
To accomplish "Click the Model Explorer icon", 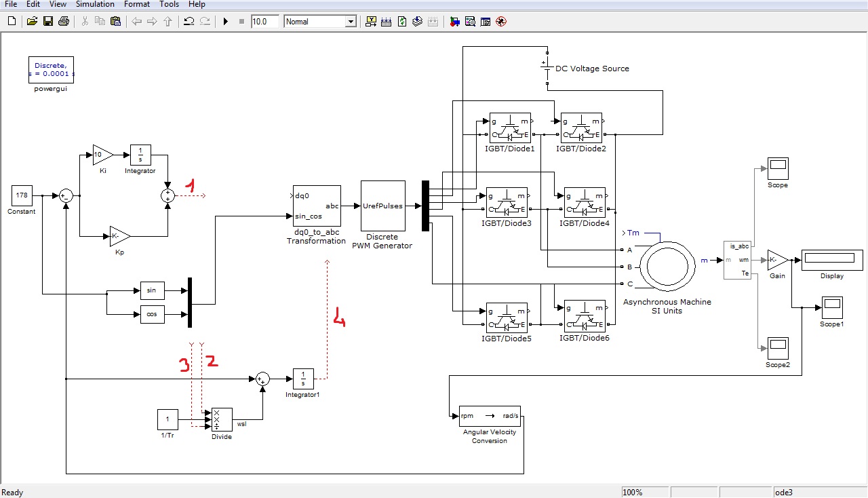I will [470, 22].
